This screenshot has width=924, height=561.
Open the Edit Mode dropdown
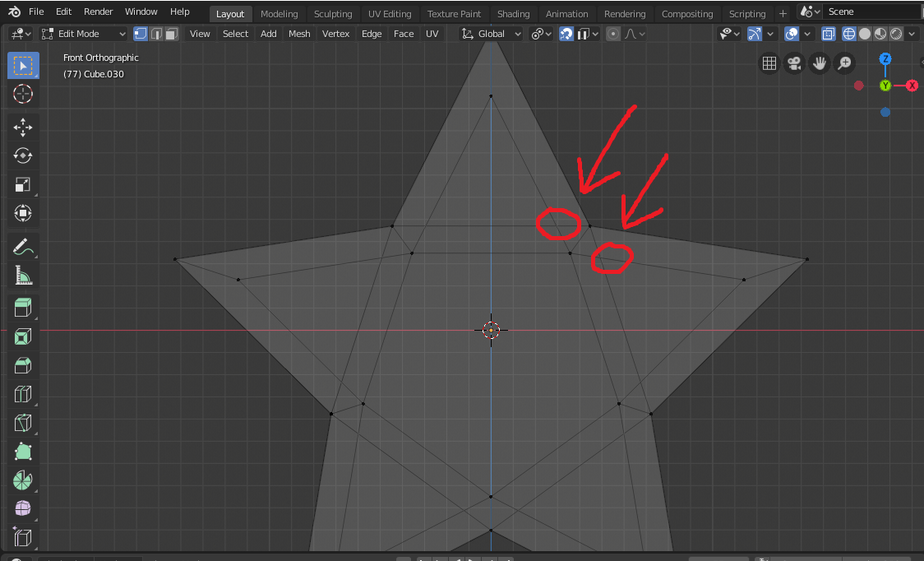click(83, 34)
